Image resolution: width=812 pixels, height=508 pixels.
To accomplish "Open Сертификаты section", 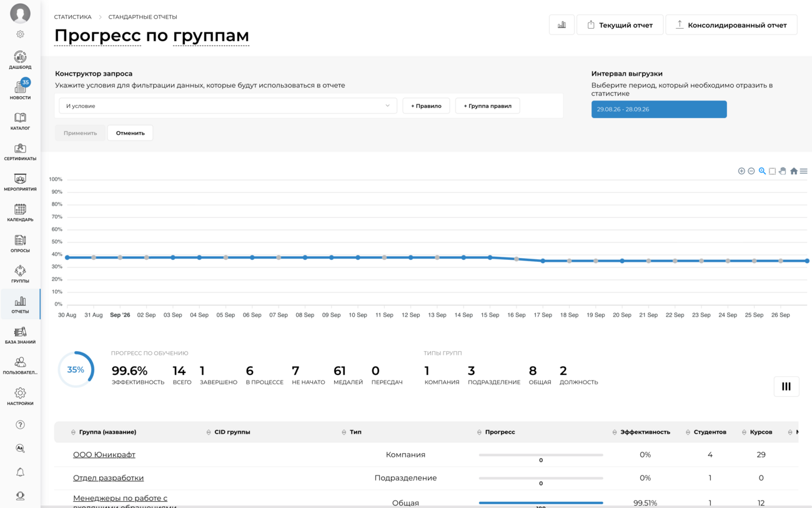I will (x=20, y=152).
